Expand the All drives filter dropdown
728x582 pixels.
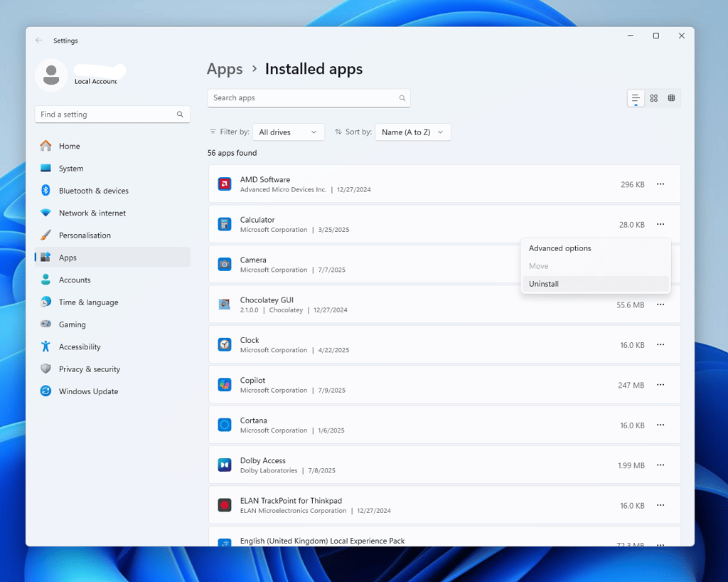(289, 132)
